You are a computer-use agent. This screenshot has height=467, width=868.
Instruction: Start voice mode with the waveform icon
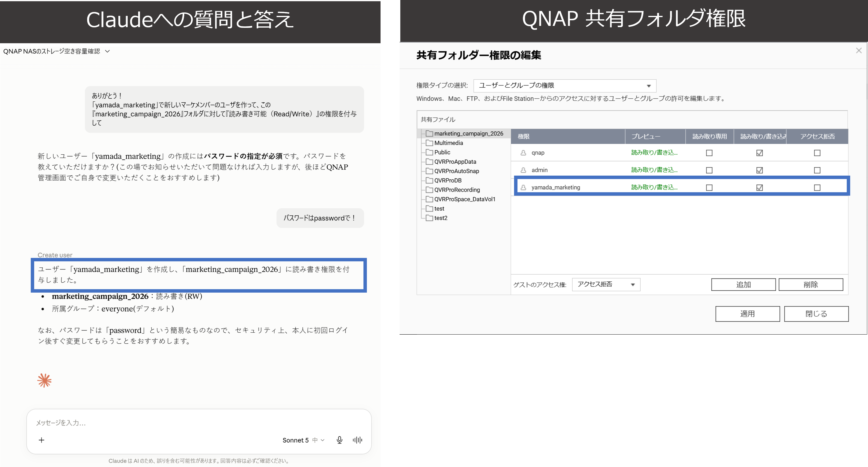point(358,440)
